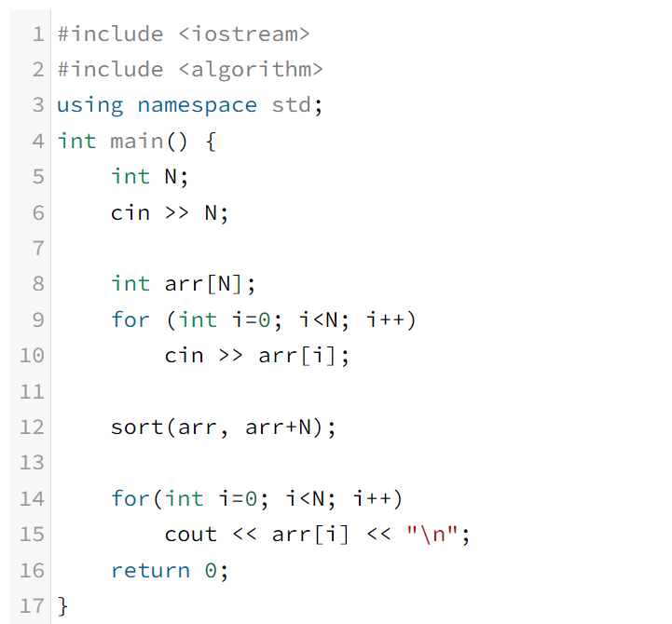
Task: Click line number 2 in gutter
Action: click(38, 70)
